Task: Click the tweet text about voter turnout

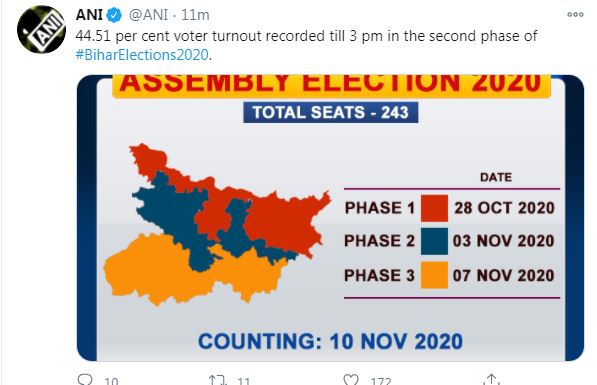Action: tap(306, 45)
